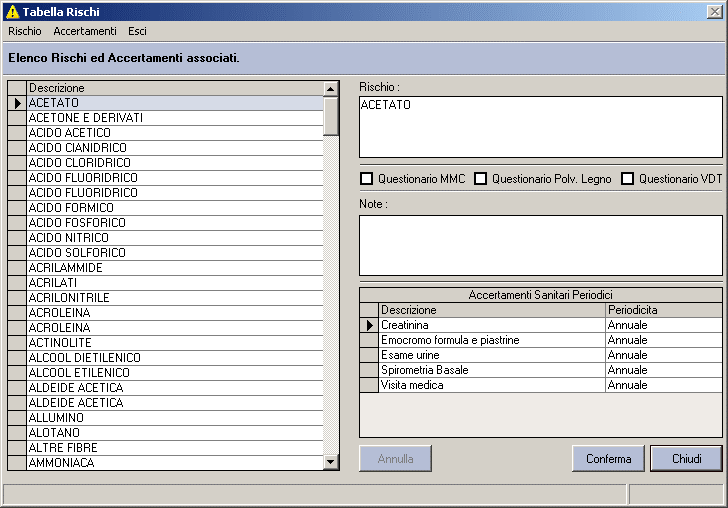728x508 pixels.
Task: Click inside the Note text area
Action: [x=541, y=245]
